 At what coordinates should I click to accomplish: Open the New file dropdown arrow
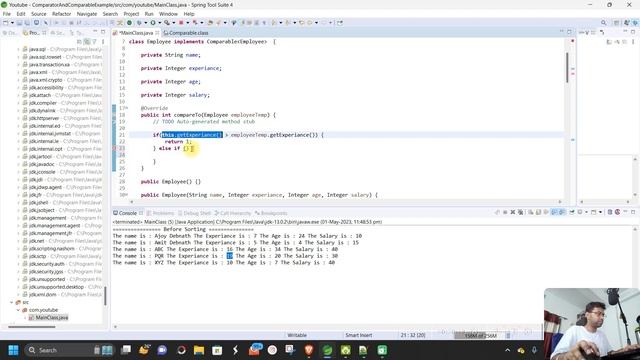pyautogui.click(x=12, y=23)
